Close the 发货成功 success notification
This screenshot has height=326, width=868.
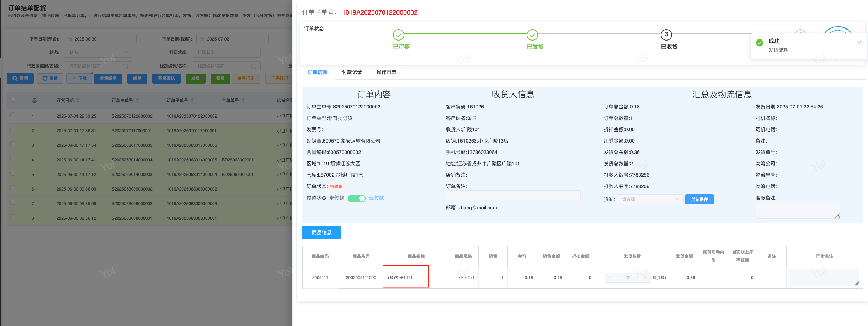[859, 43]
